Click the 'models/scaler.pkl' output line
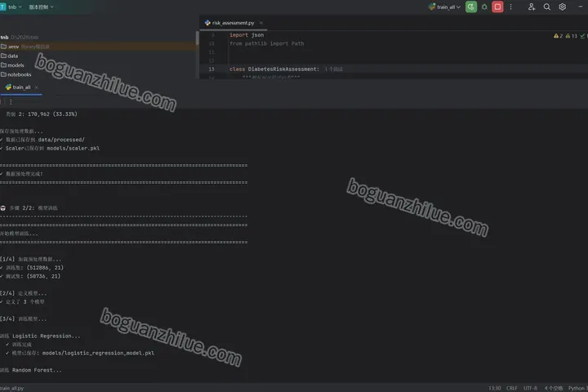588x392 pixels. click(50, 148)
